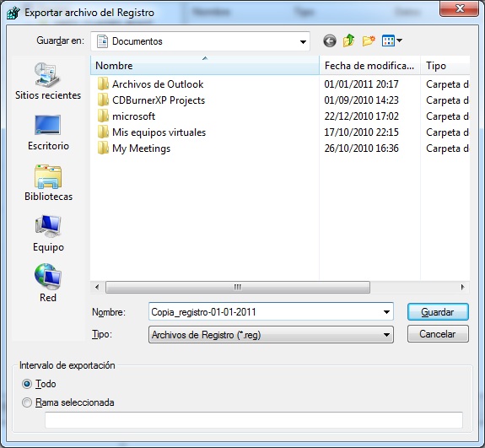This screenshot has height=448, width=485.
Task: Click the Guardar button
Action: (x=438, y=312)
